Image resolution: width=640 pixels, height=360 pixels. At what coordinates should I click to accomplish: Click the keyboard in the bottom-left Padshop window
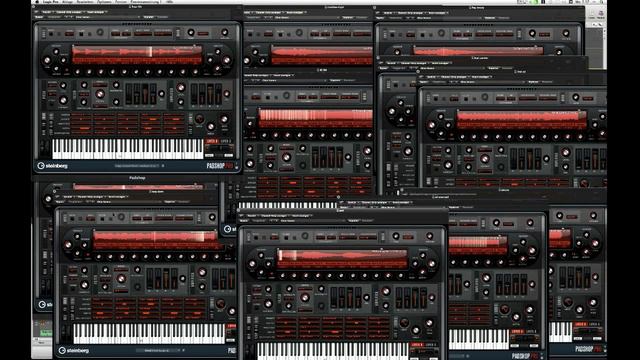click(149, 333)
